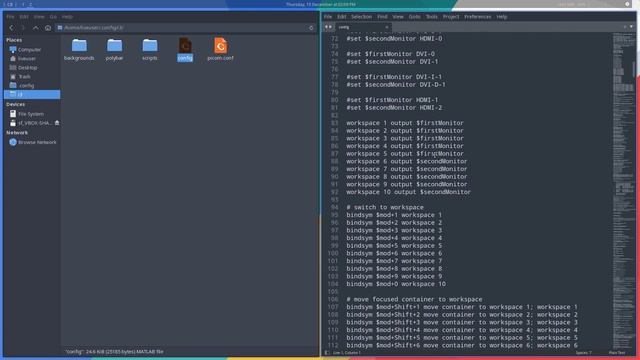Go to parent folder in file manager
This screenshot has width=640, height=360.
36,28
